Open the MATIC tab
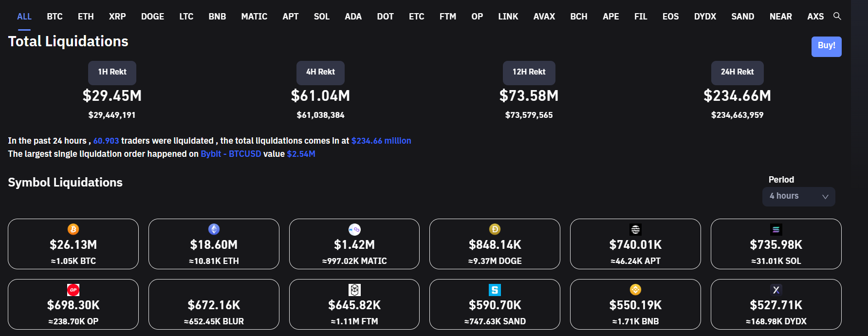 pyautogui.click(x=254, y=17)
